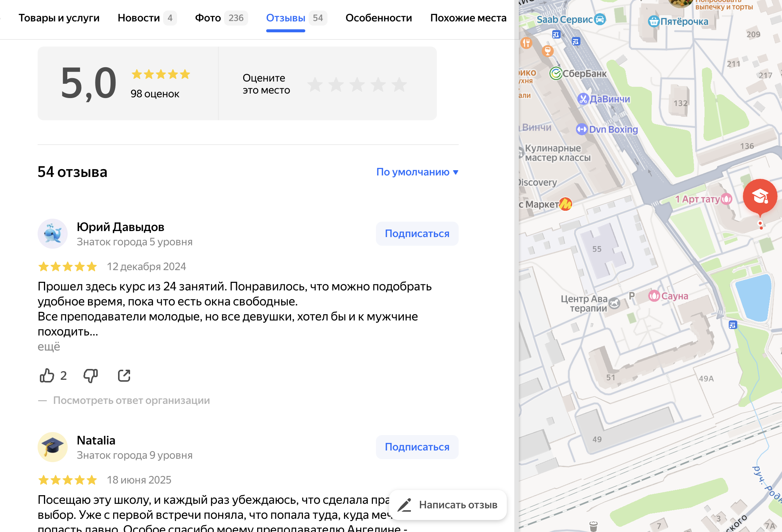This screenshot has width=782, height=532.
Task: Open Dvn Boxing map marker
Action: coord(582,129)
